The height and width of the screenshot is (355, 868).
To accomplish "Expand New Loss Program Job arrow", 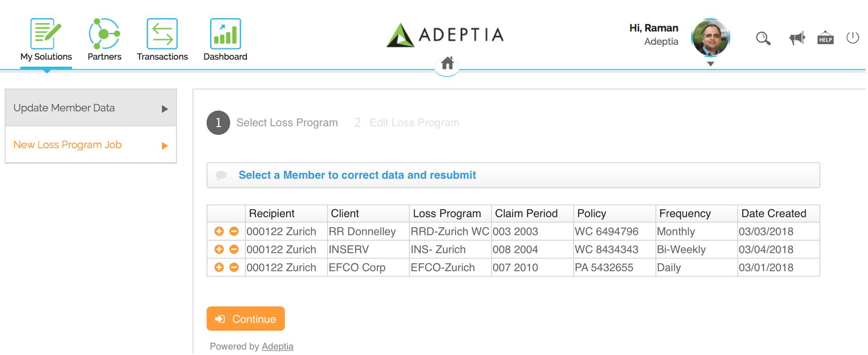I will pos(165,146).
